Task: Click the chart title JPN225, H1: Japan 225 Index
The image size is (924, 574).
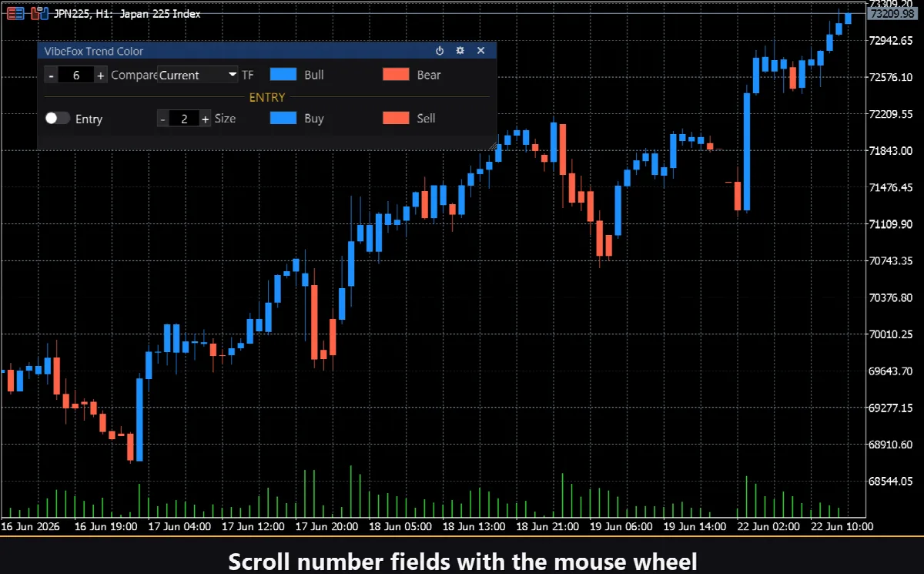Action: [127, 13]
